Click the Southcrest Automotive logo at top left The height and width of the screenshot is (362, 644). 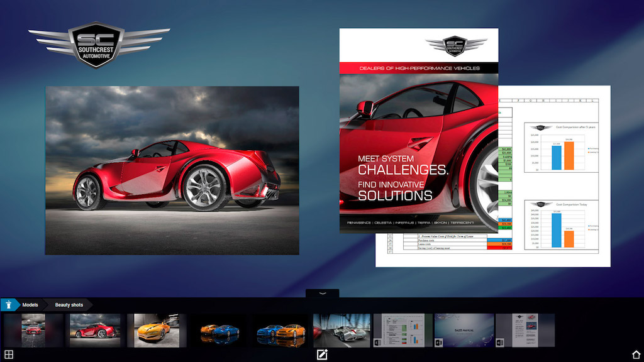99,45
